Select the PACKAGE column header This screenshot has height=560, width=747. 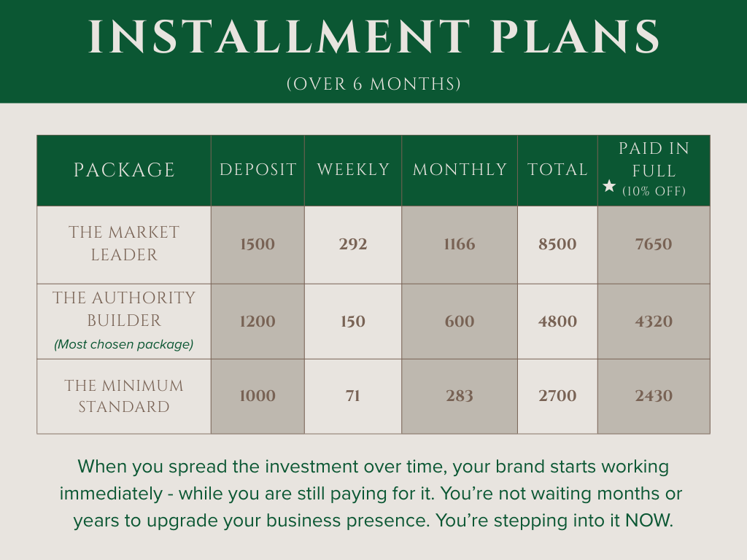(x=124, y=170)
